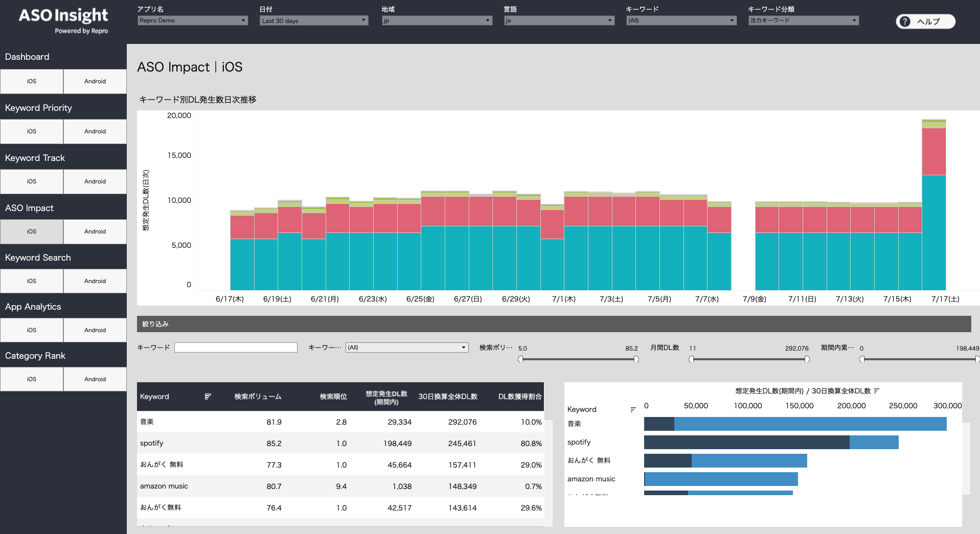Viewport: 980px width, 534px height.
Task: Click the help question mark icon
Action: click(904, 21)
